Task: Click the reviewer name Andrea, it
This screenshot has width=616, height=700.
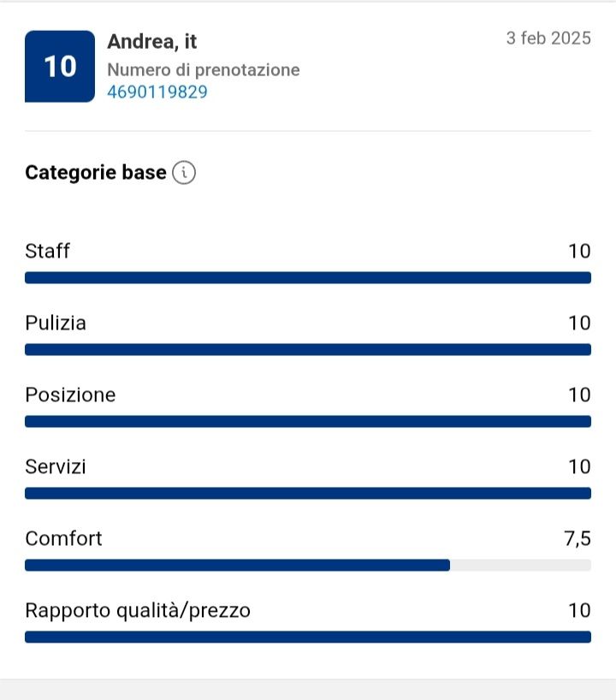Action: [152, 41]
